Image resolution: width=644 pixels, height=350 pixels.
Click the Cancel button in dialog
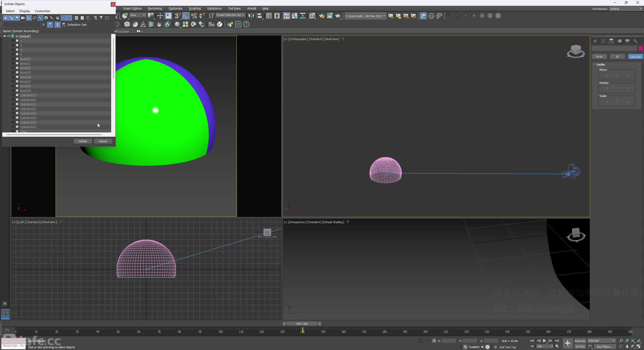point(102,141)
